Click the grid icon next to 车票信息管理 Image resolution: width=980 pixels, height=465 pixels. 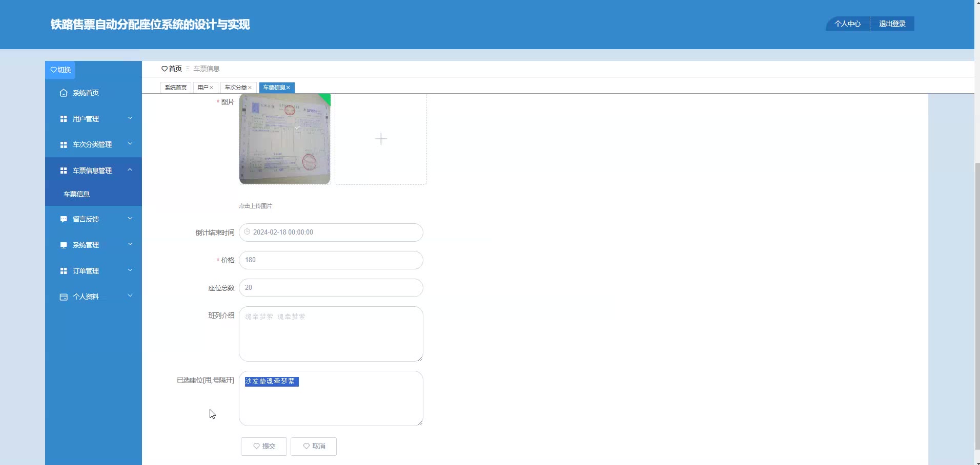click(64, 171)
